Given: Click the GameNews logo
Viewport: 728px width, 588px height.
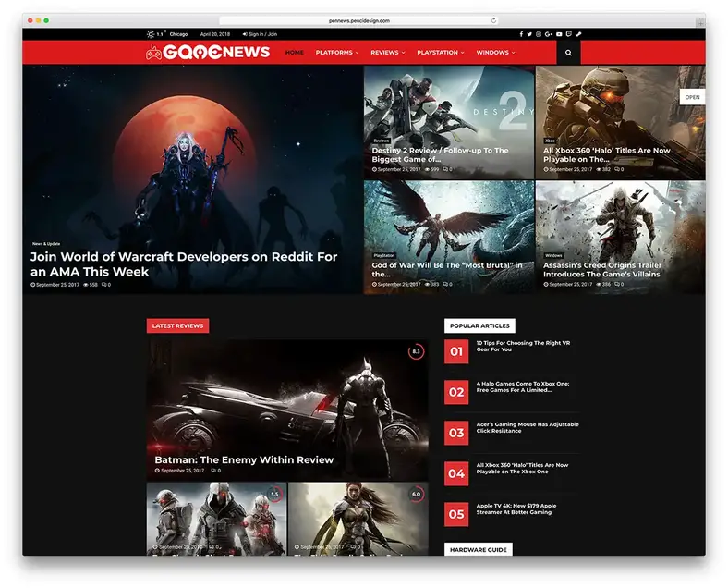Looking at the screenshot, I should [208, 53].
